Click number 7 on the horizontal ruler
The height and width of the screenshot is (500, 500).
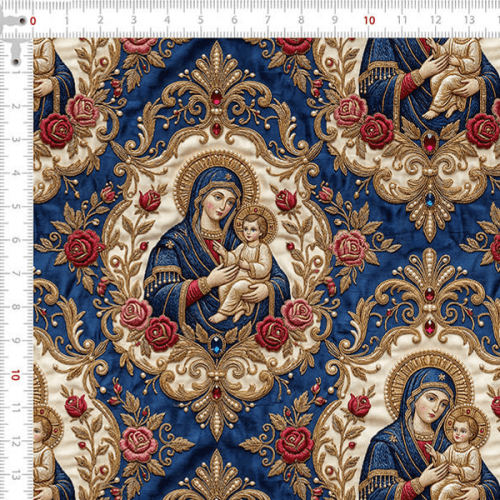click(267, 20)
